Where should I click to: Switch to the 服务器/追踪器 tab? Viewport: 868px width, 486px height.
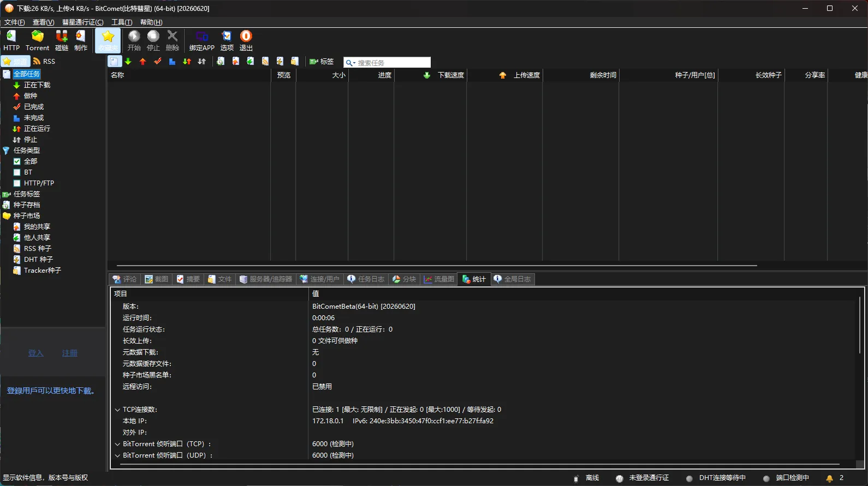[x=266, y=279]
